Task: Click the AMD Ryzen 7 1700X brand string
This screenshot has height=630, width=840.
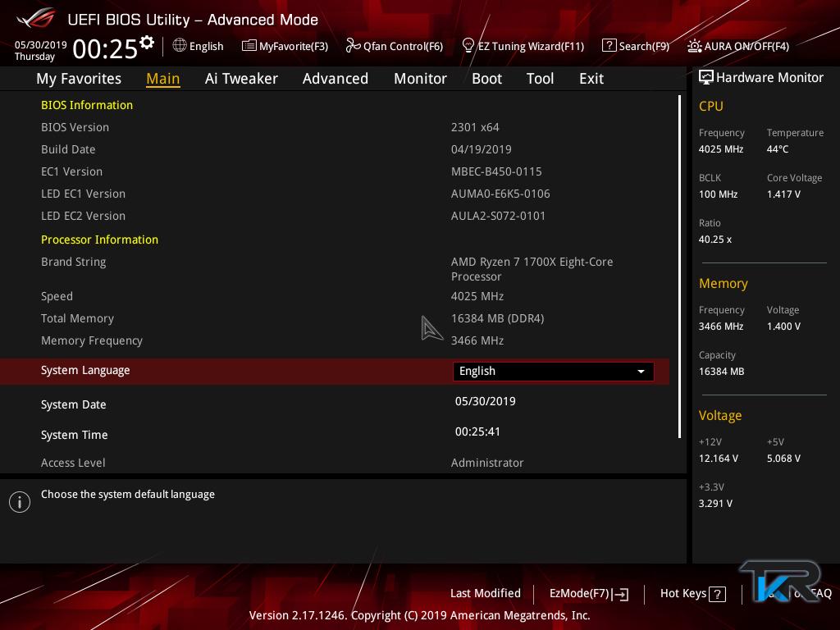Action: [x=532, y=269]
